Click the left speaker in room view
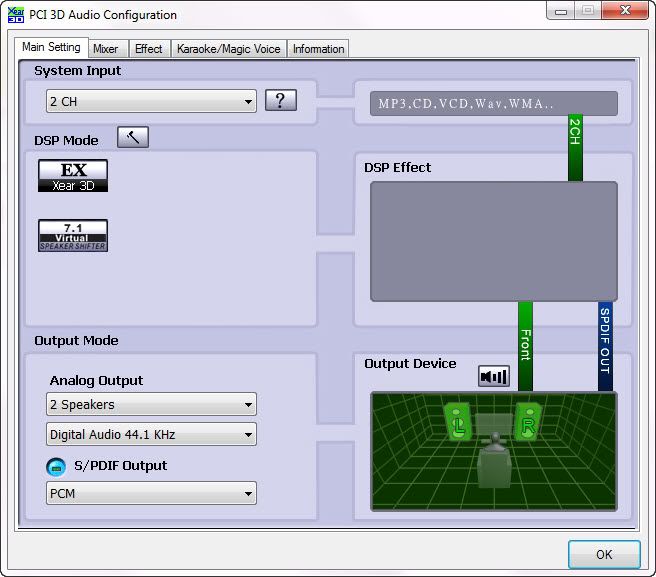The width and height of the screenshot is (656, 577). (458, 423)
